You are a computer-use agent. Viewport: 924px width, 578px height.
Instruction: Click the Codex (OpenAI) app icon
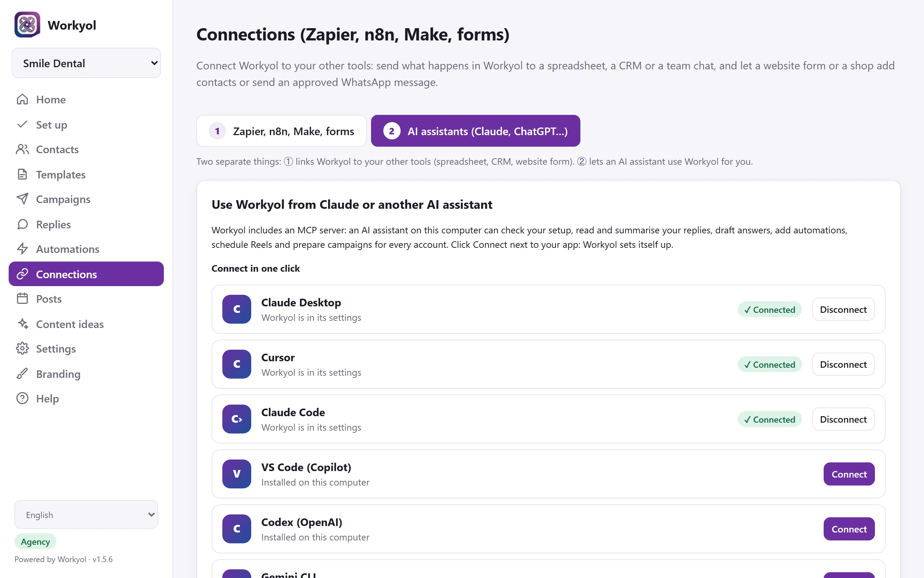237,529
